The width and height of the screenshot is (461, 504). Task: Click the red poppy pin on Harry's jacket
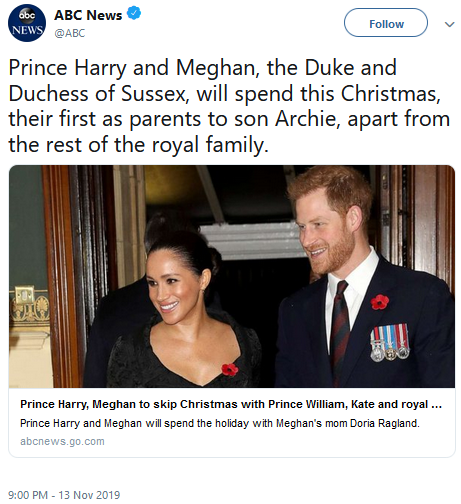point(380,302)
